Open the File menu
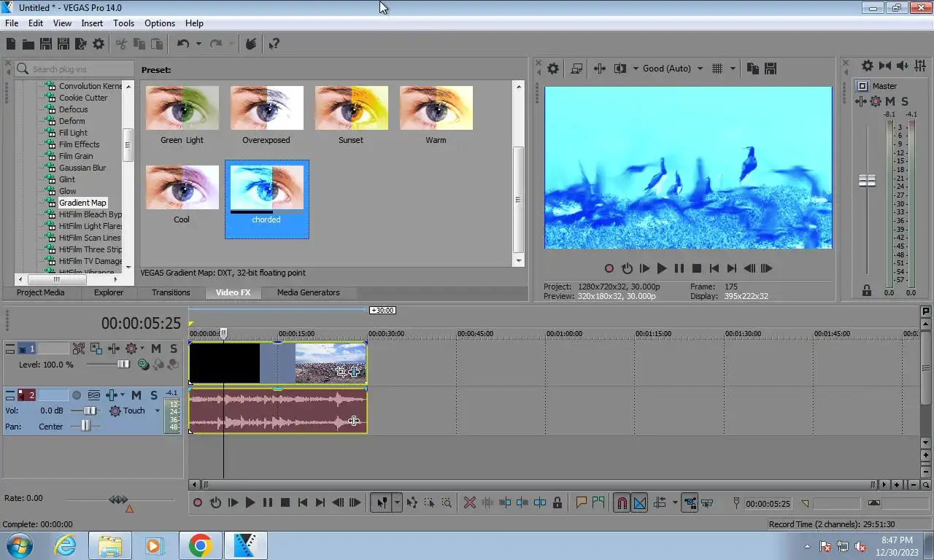The height and width of the screenshot is (560, 934). pyautogui.click(x=12, y=23)
